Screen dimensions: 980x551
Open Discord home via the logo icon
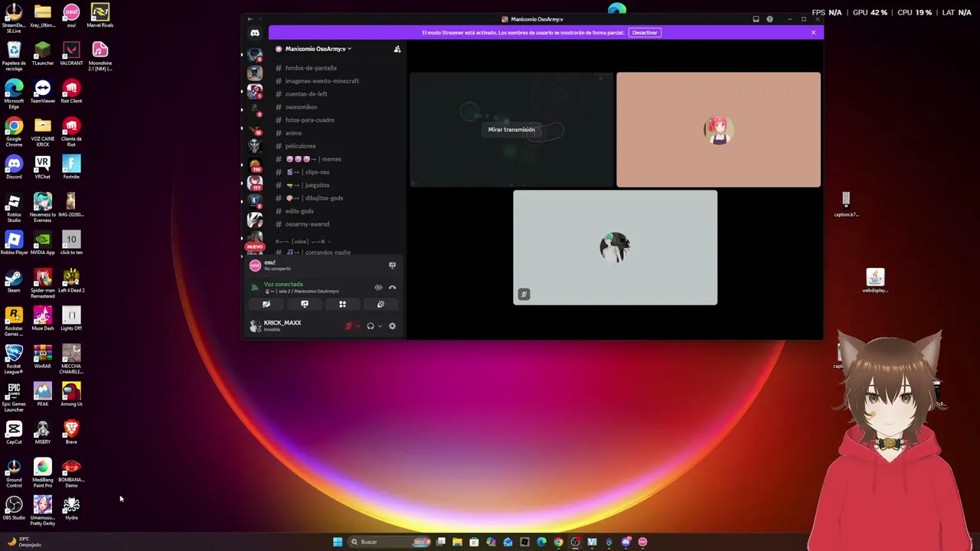coord(255,33)
